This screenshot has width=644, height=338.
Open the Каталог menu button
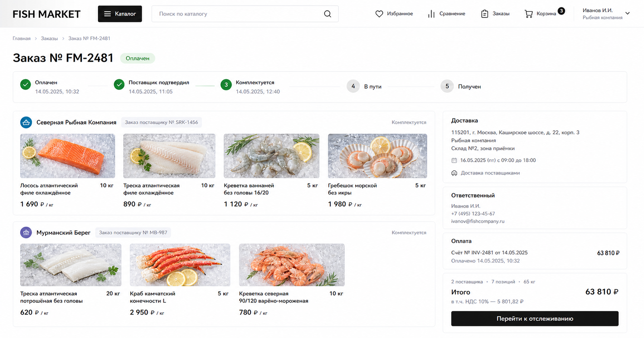[x=120, y=14]
